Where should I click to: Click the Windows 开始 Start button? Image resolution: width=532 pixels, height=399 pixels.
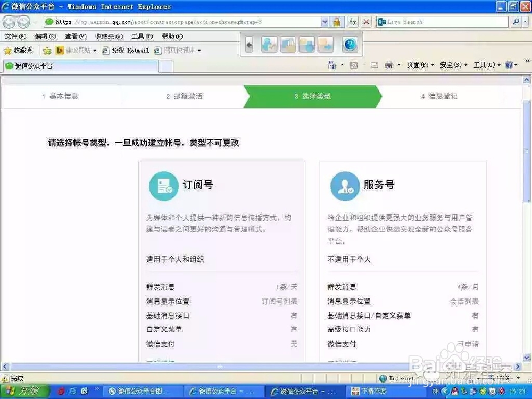pyautogui.click(x=24, y=391)
